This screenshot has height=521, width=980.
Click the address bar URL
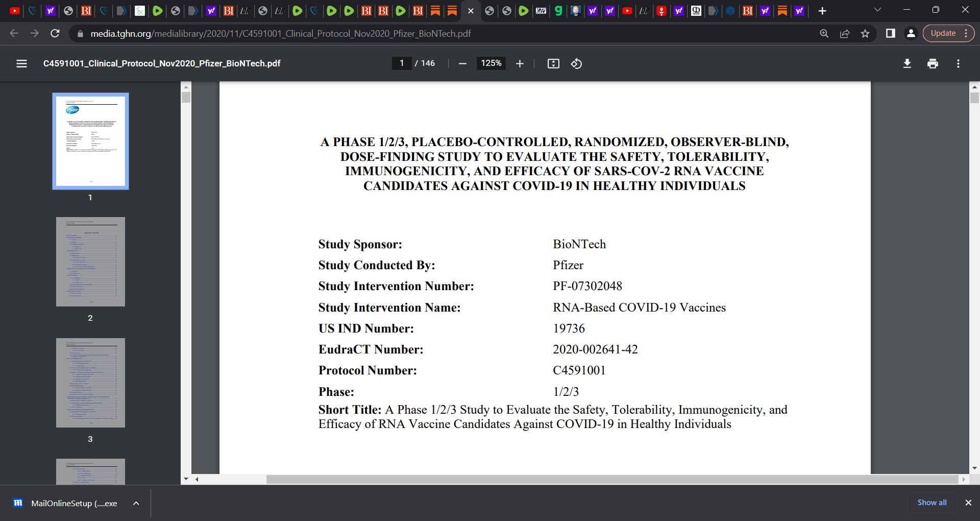pyautogui.click(x=280, y=34)
